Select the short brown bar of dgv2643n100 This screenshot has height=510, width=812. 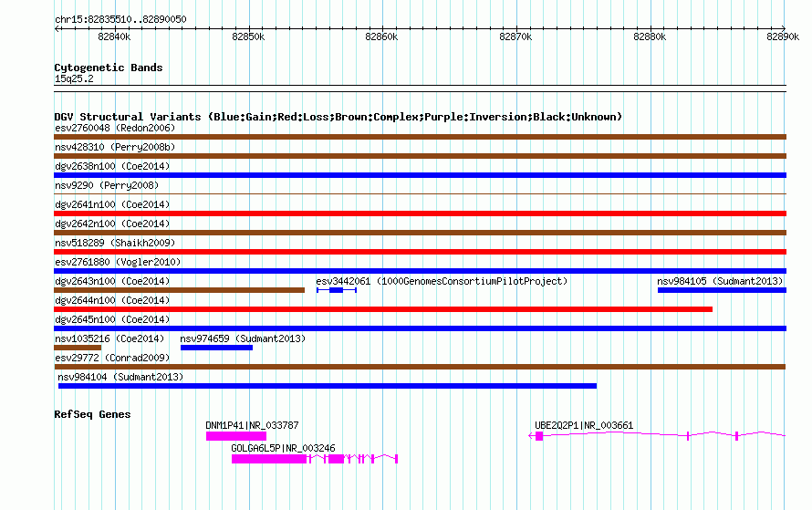click(179, 290)
